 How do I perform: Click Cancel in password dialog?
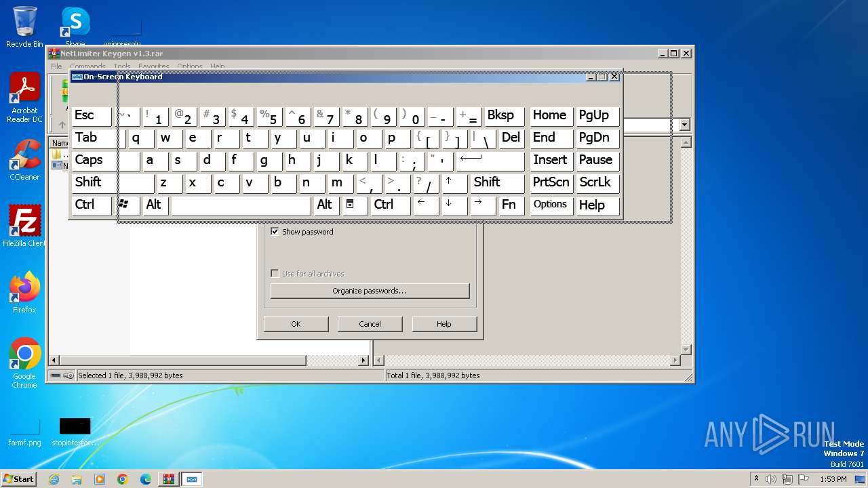[x=370, y=324]
